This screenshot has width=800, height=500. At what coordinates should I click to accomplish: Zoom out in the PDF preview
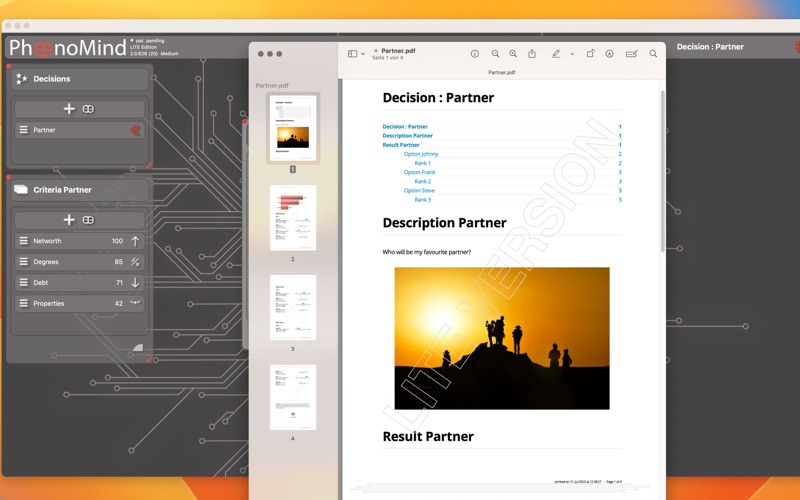pos(495,54)
